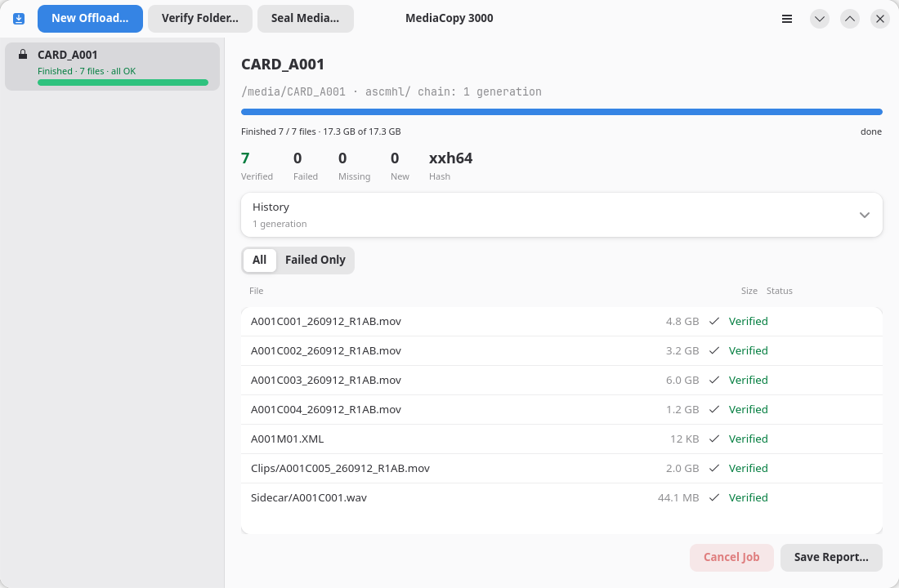The width and height of the screenshot is (899, 588).
Task: Click the lock icon beside CARD_A001
Action: point(23,55)
